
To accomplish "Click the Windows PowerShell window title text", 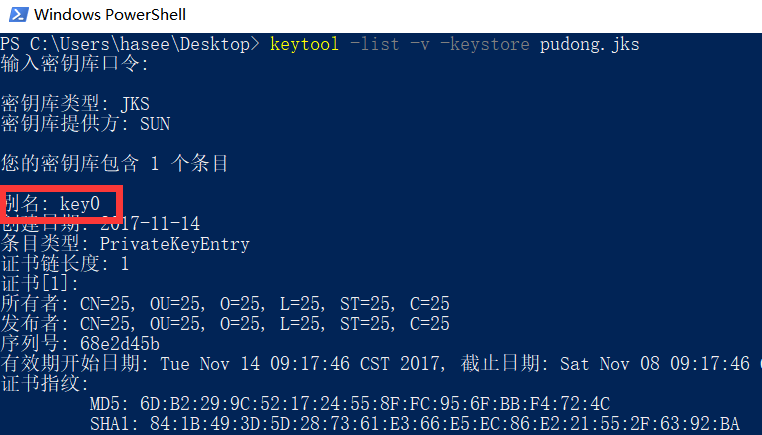I will click(x=110, y=15).
